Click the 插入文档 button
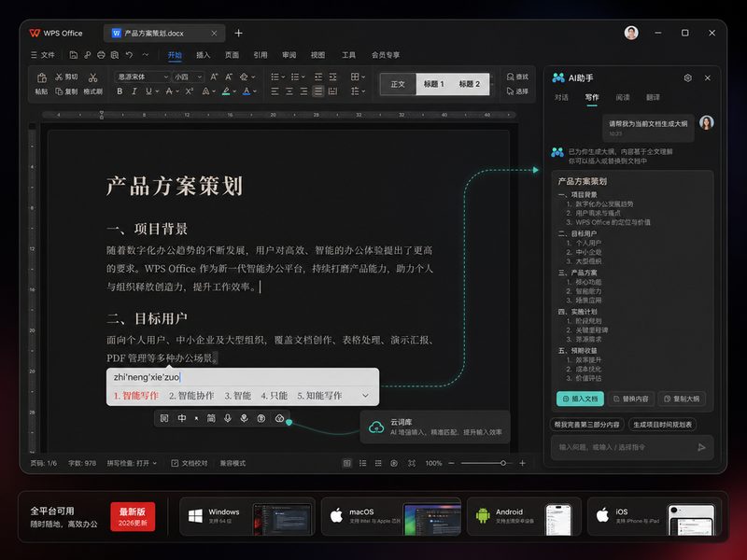Viewport: 747px width, 560px height. click(x=580, y=399)
